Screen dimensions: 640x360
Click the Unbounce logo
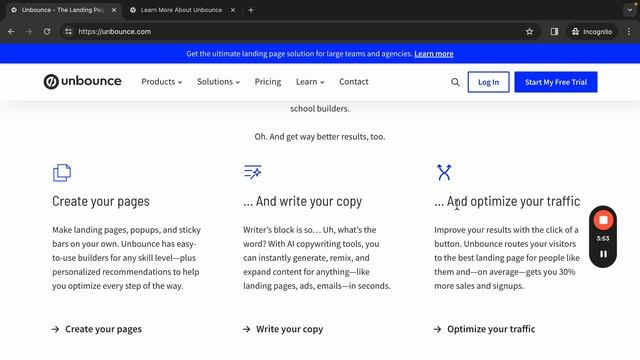(82, 81)
